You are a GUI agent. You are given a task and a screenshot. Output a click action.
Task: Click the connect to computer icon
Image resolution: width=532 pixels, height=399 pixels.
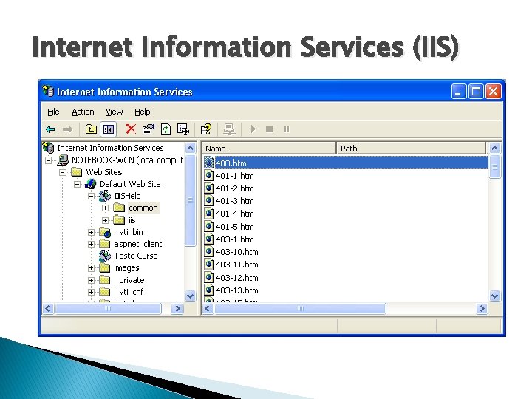click(229, 129)
